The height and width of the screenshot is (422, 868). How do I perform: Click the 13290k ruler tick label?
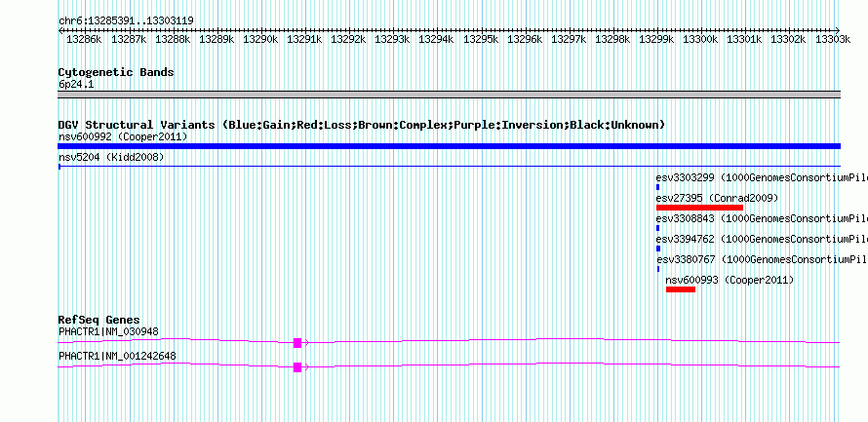click(260, 40)
